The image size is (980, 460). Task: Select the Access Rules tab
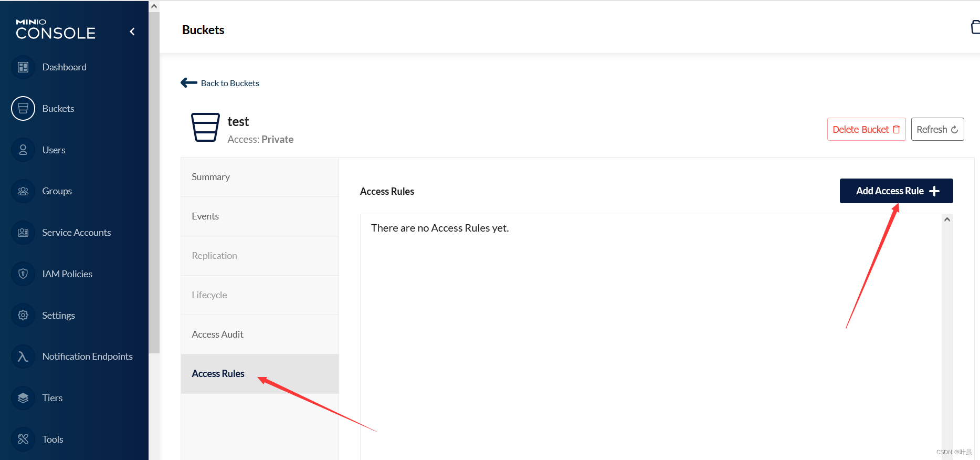[x=260, y=374]
